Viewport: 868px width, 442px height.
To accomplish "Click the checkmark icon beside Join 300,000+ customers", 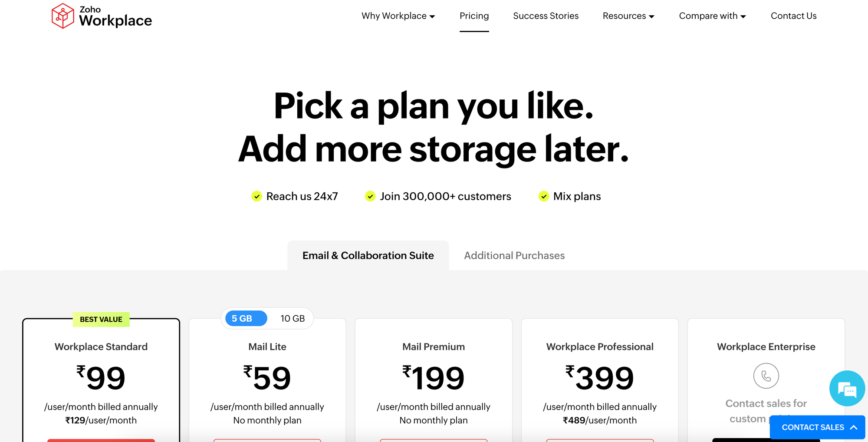I will (x=370, y=197).
